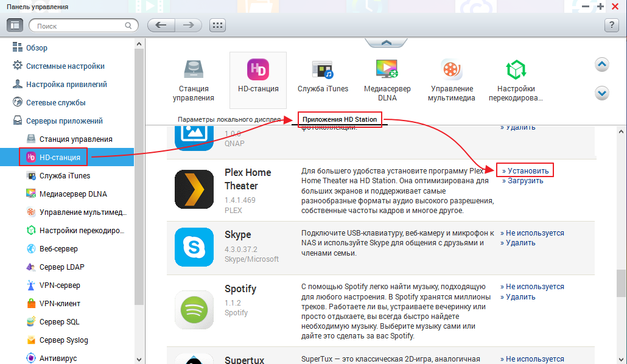
Task: Open Сервер Syslog in the sidebar tree
Action: 63,340
